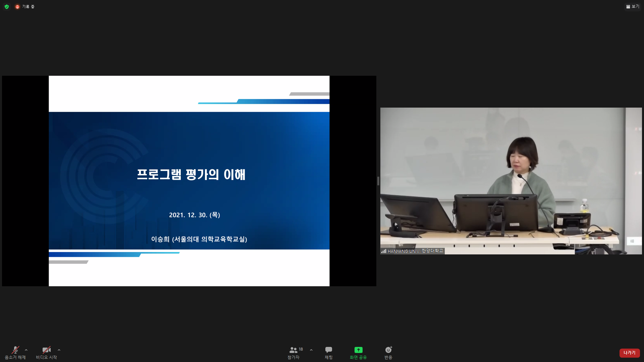Leave the meeting with 나가기
Screen dimensions: 644x362
630,353
